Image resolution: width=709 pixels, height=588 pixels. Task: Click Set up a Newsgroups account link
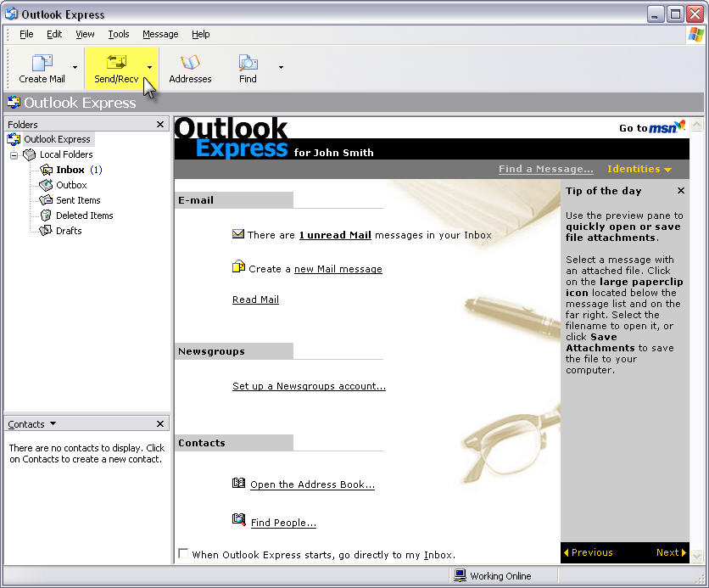click(309, 386)
